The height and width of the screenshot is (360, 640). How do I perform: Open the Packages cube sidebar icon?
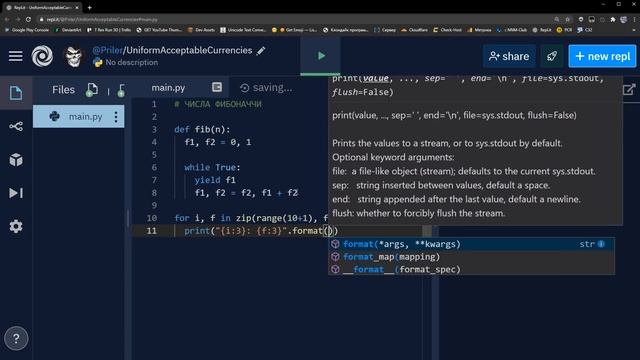pyautogui.click(x=16, y=160)
